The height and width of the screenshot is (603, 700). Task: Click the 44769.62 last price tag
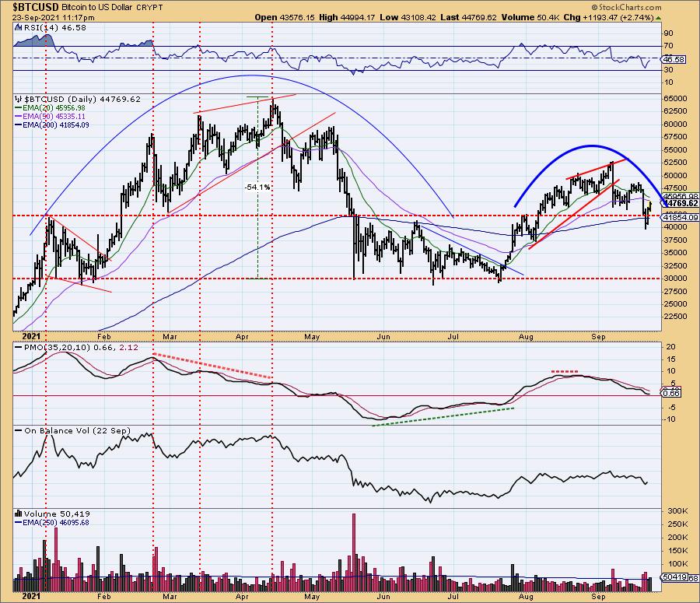point(681,204)
